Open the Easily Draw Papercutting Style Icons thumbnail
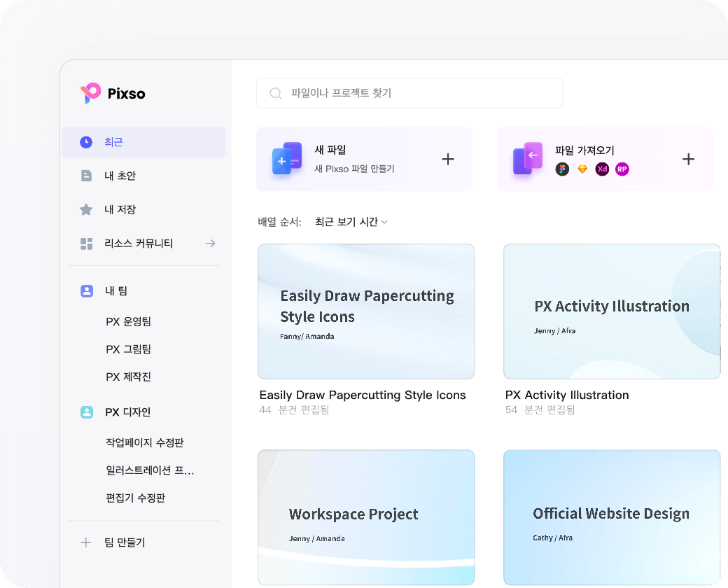Image resolution: width=728 pixels, height=588 pixels. click(x=366, y=311)
